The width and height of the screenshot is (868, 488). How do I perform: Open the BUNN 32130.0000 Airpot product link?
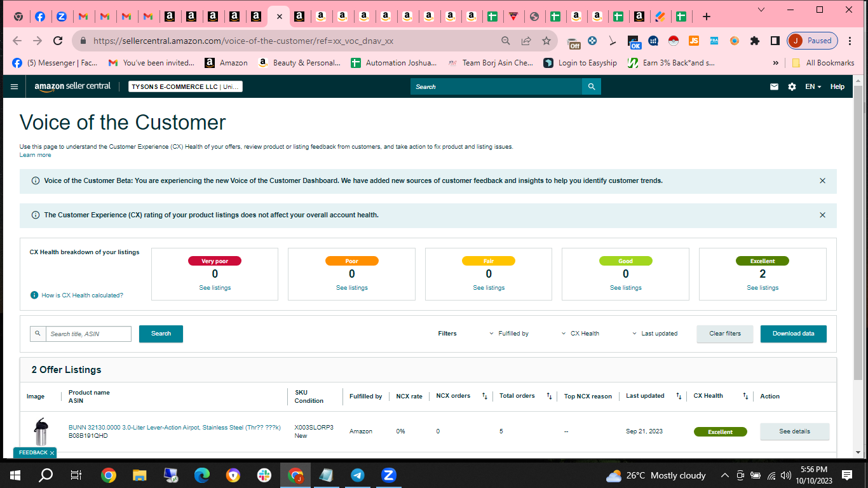click(x=175, y=428)
